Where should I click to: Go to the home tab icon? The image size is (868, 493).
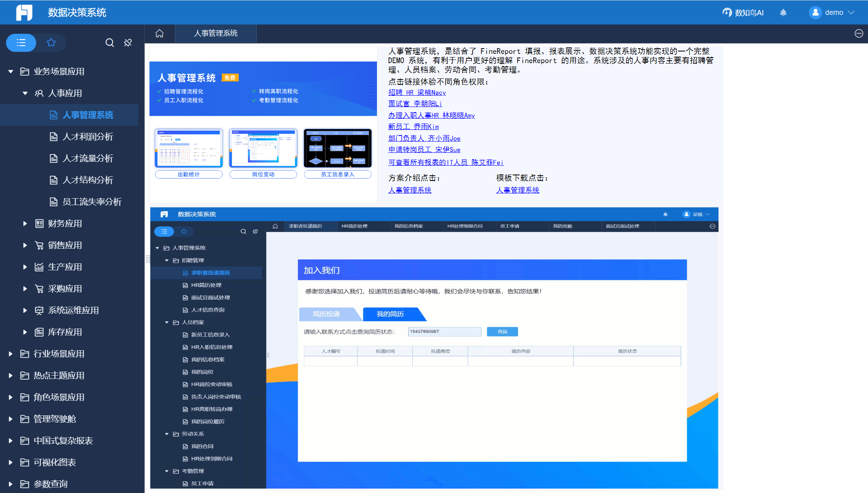(160, 33)
